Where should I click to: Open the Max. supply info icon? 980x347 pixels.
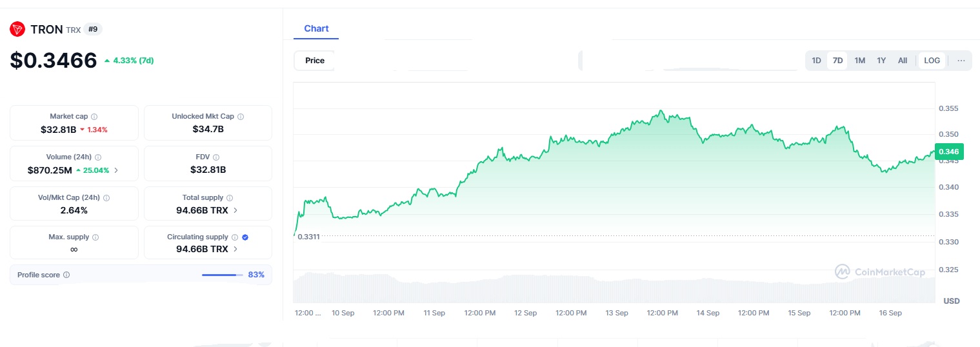[x=95, y=237]
